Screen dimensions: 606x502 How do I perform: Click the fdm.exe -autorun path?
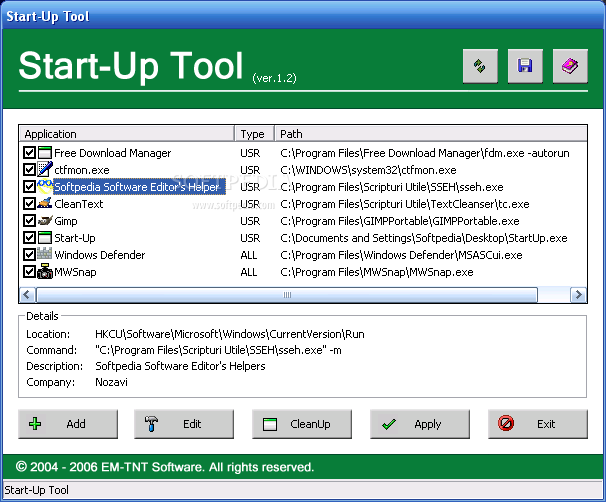[x=425, y=153]
